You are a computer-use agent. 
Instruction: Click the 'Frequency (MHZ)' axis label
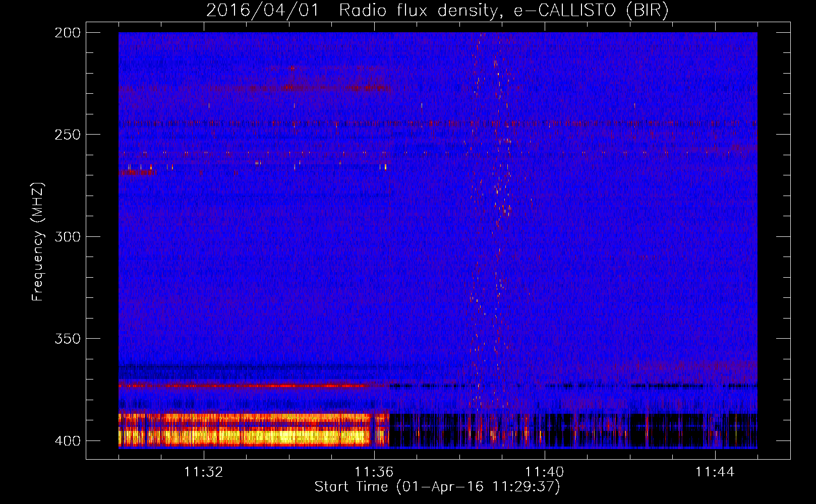coord(38,242)
